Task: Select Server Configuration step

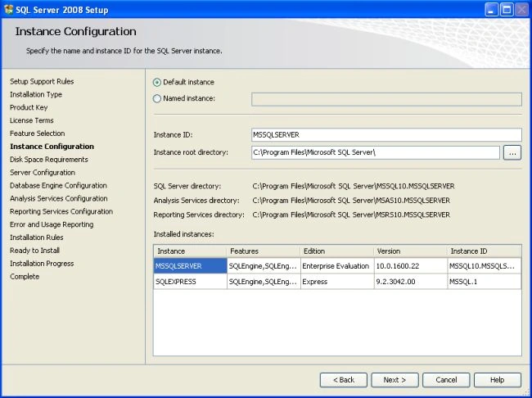Action: point(43,173)
